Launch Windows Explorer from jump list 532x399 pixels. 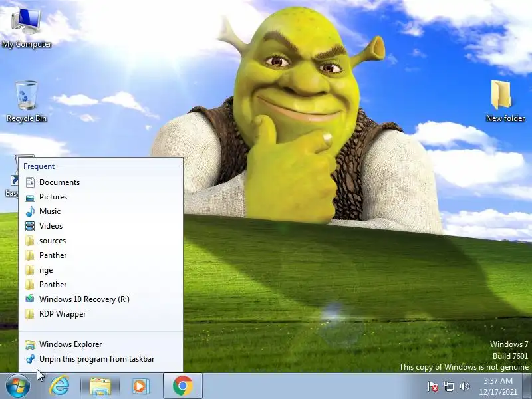[101, 344]
